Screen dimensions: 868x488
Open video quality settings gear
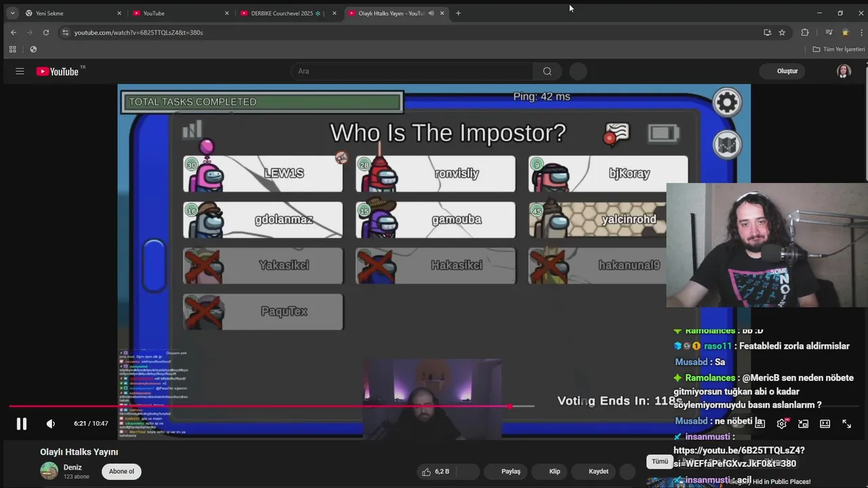(x=782, y=424)
